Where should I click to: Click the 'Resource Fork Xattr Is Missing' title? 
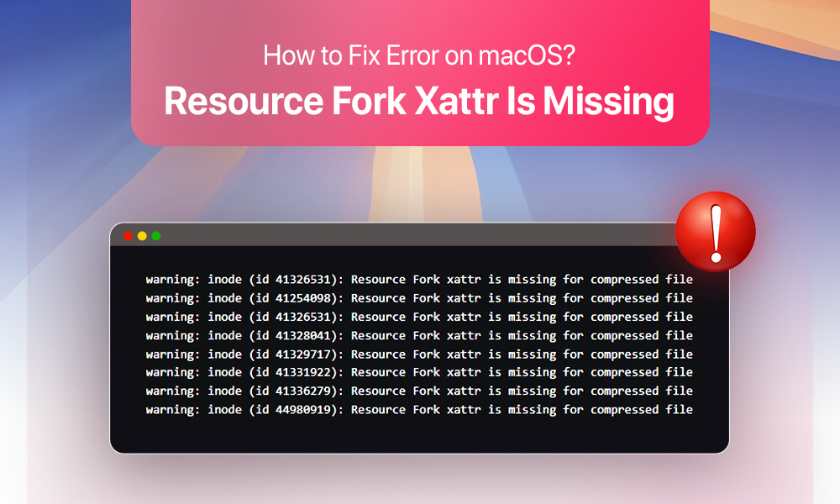419,101
